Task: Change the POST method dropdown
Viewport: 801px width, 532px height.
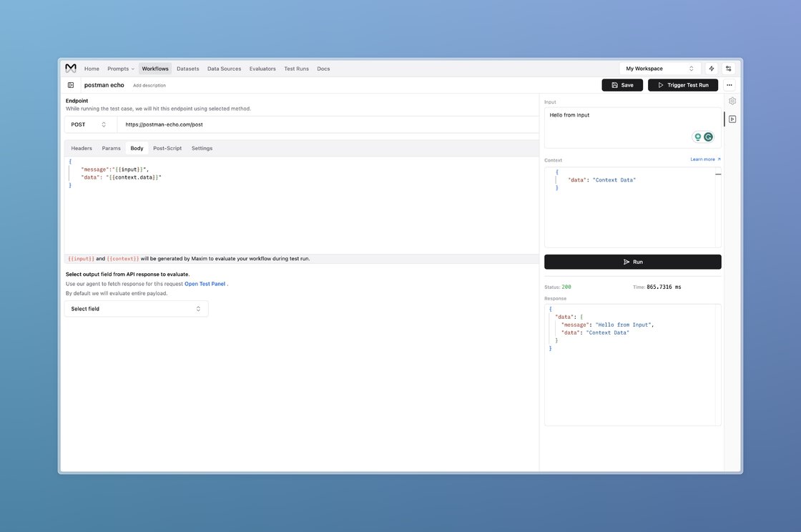Action: pyautogui.click(x=90, y=124)
